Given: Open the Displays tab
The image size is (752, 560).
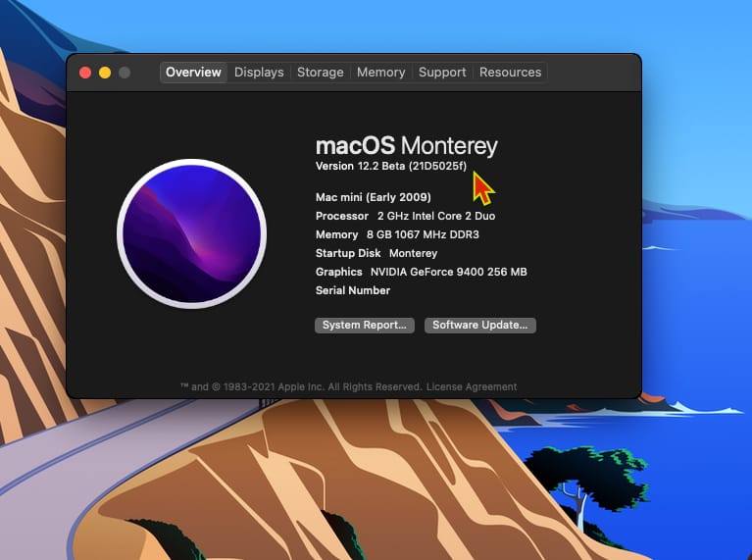Looking at the screenshot, I should (259, 73).
